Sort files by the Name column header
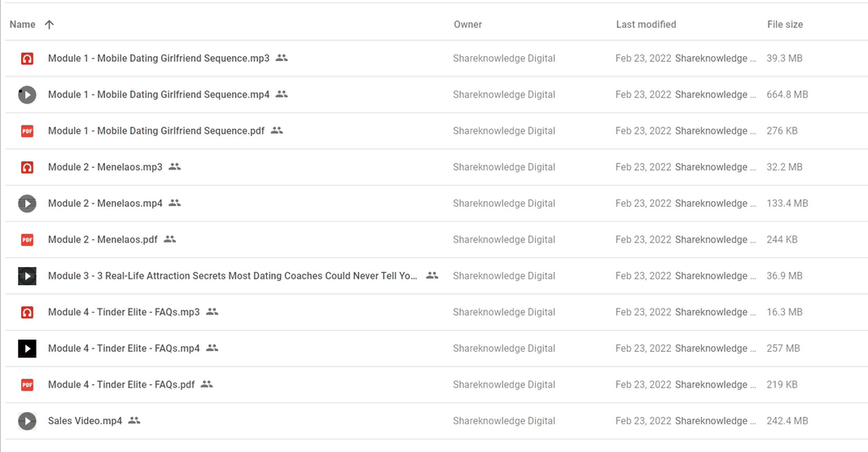The width and height of the screenshot is (868, 452). 22,24
